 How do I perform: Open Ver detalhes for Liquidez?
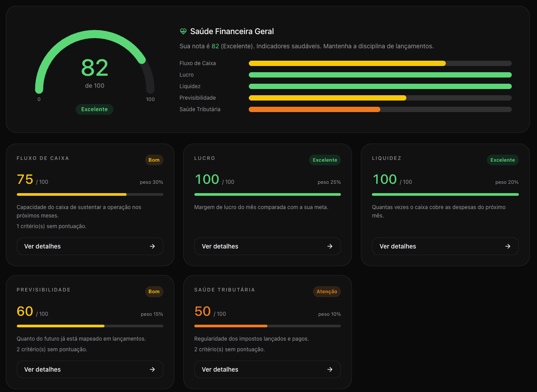click(x=445, y=246)
